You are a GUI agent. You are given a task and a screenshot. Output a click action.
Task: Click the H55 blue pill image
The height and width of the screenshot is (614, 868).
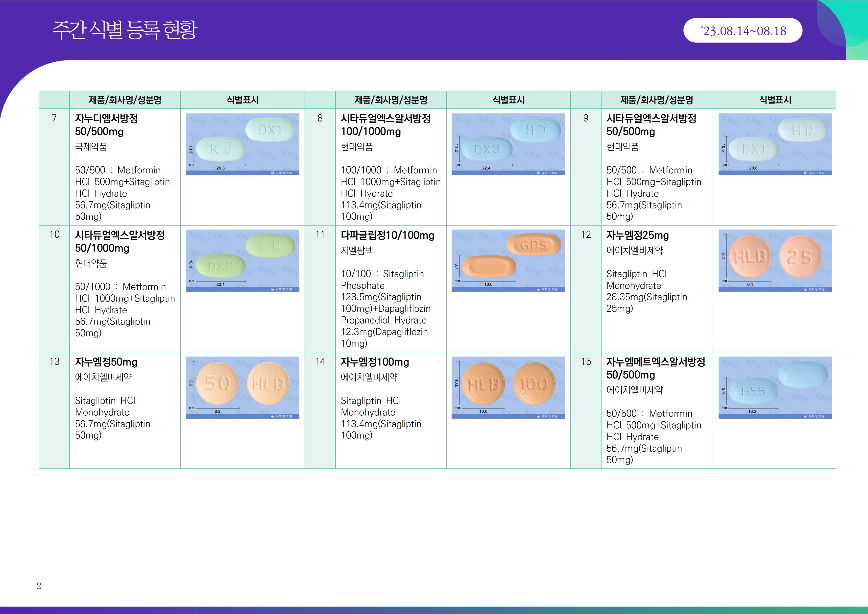tap(775, 387)
